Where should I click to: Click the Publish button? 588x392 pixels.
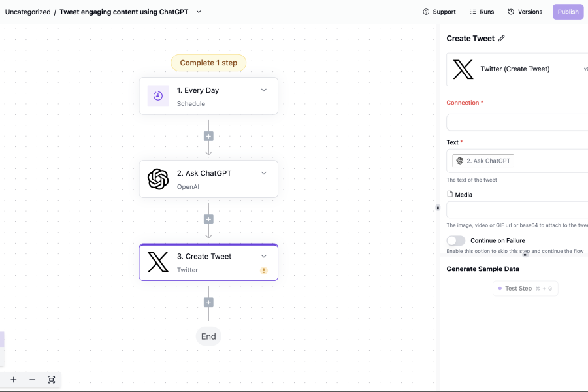coord(568,12)
